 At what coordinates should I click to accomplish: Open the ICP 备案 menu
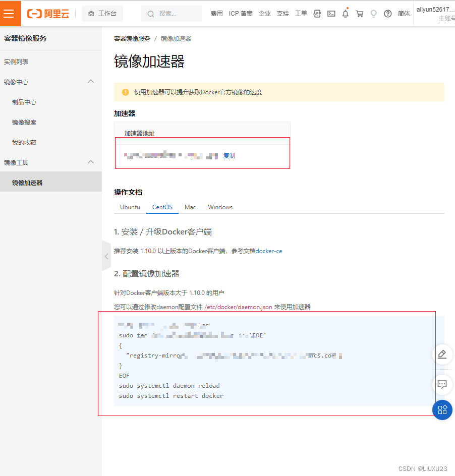[241, 14]
